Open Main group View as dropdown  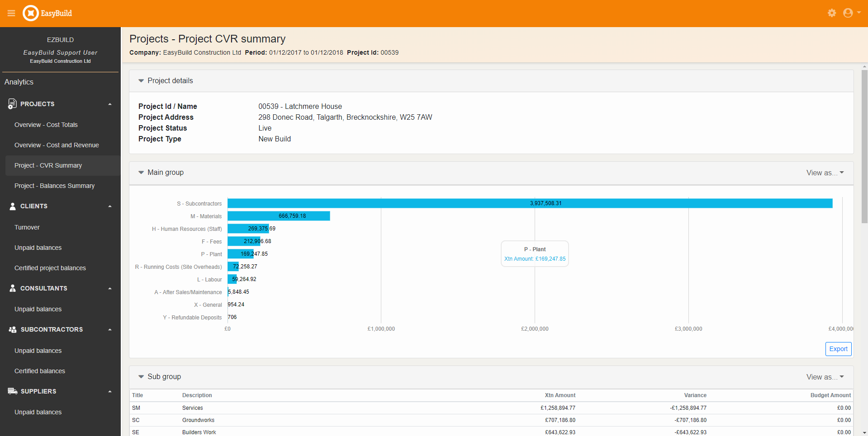point(825,173)
